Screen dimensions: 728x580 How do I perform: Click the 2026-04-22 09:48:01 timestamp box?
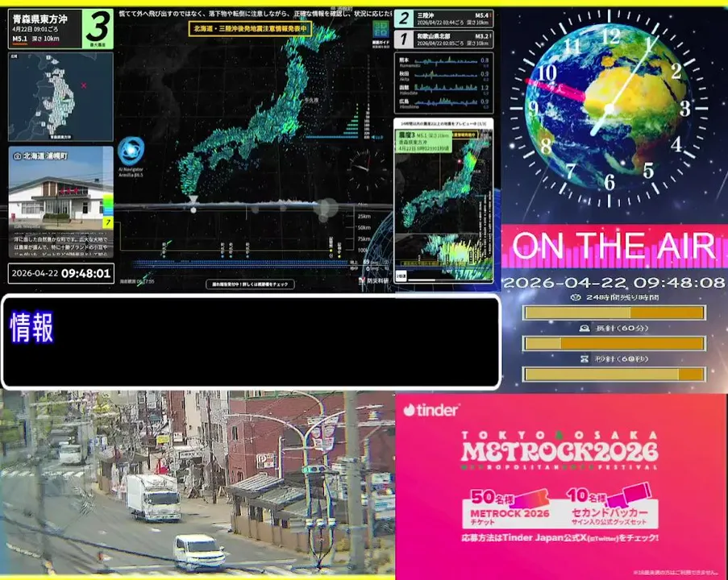tap(60, 273)
